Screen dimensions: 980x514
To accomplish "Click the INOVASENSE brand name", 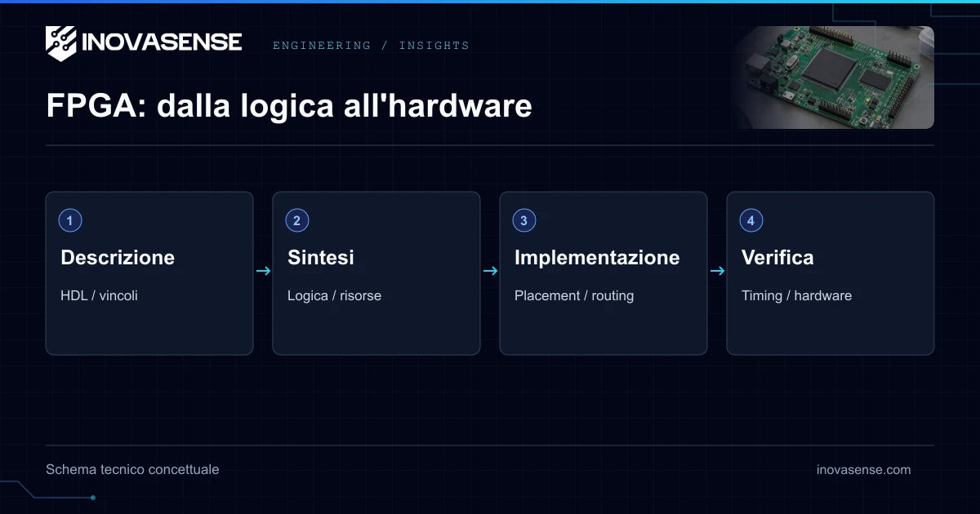I will point(162,42).
